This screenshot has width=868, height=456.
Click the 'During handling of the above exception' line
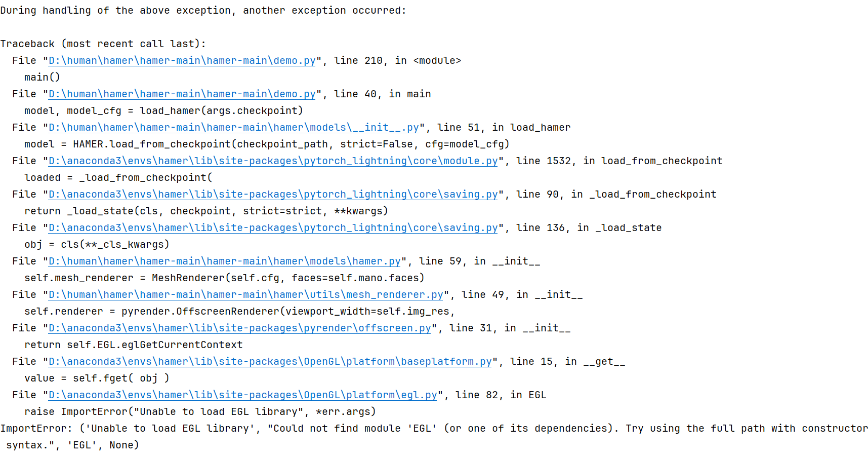203,11
